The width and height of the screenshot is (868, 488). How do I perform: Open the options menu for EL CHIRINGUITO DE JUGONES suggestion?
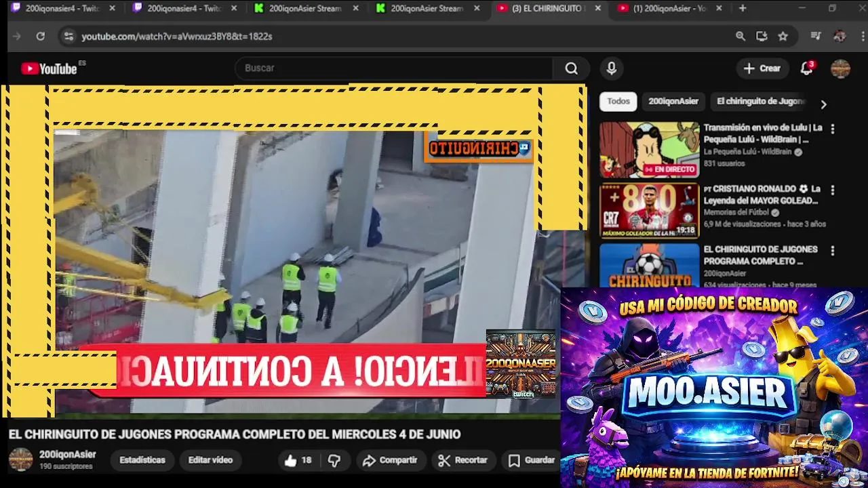(832, 251)
